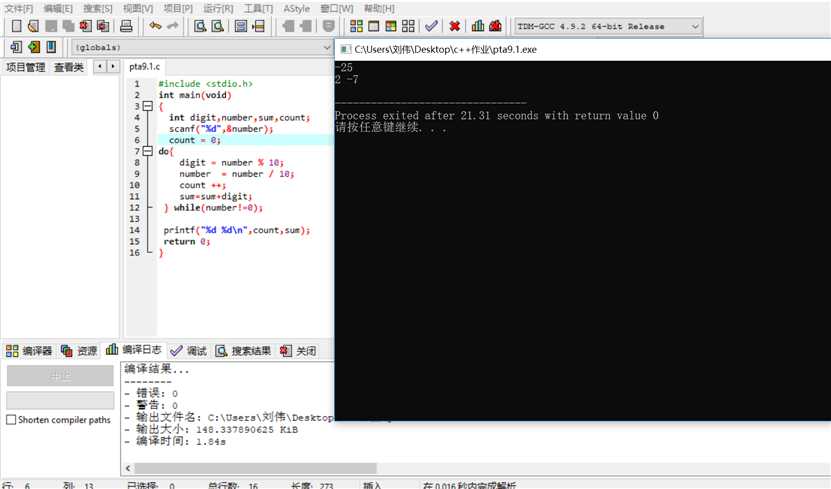This screenshot has height=489, width=831.
Task: Toggle Shorten compiler paths checkbox
Action: [x=11, y=420]
